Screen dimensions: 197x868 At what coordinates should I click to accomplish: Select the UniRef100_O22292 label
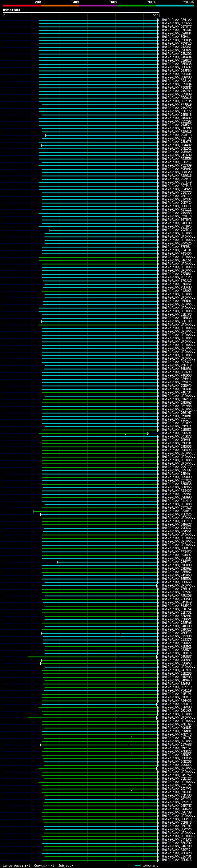(177, 122)
